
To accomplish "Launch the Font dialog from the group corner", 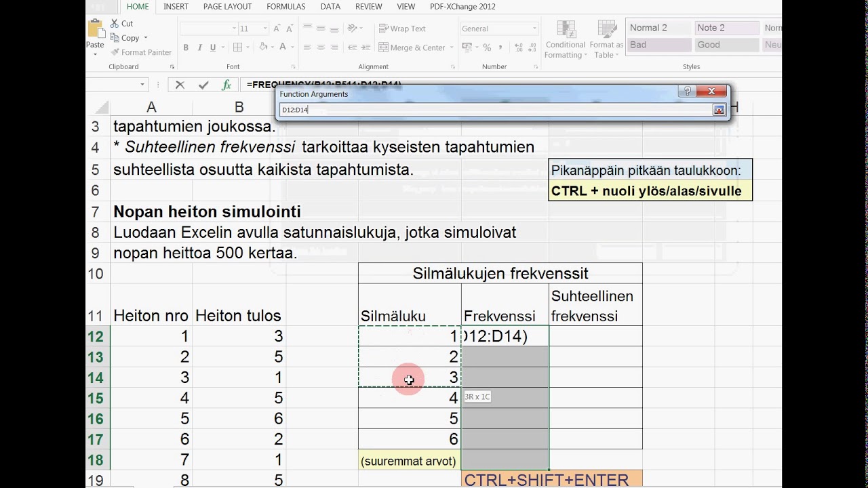I will click(x=293, y=67).
